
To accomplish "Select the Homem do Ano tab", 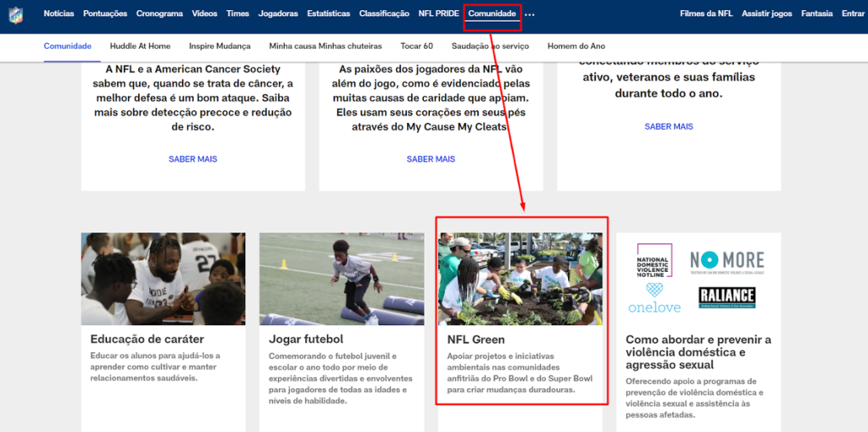I will point(576,47).
